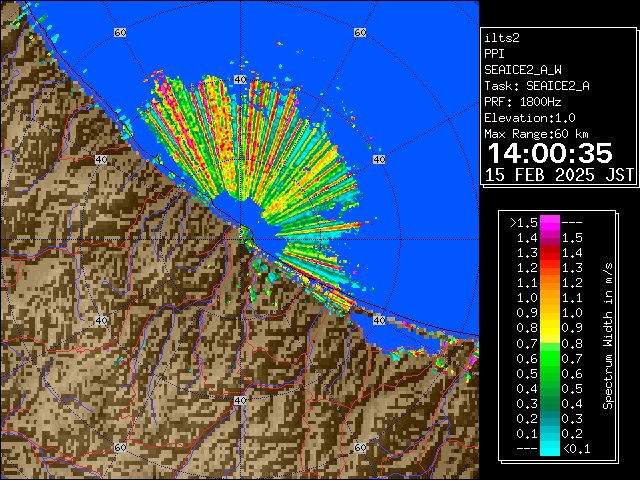This screenshot has height=480, width=640.
Task: Click the bright yellow 0.8–0.9 legend swatch
Action: pos(550,328)
